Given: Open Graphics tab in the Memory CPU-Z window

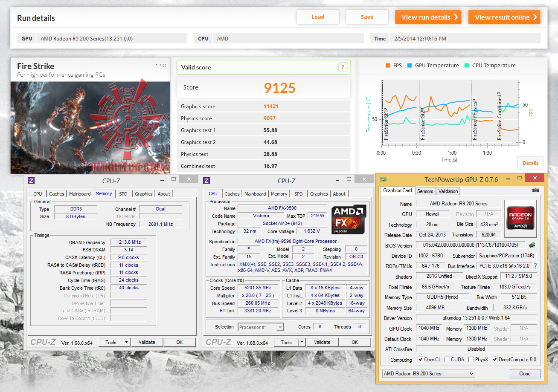Looking at the screenshot, I should click(144, 194).
